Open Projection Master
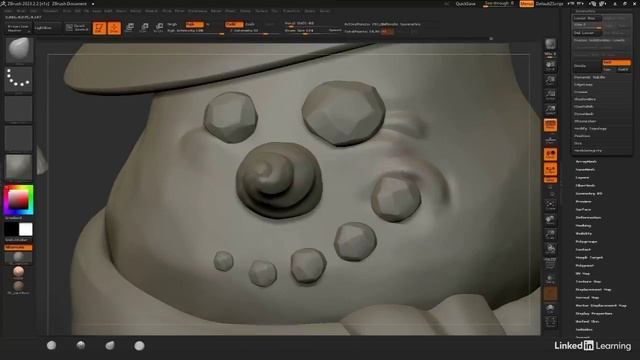Screen dimensions: 640x360 18,28
